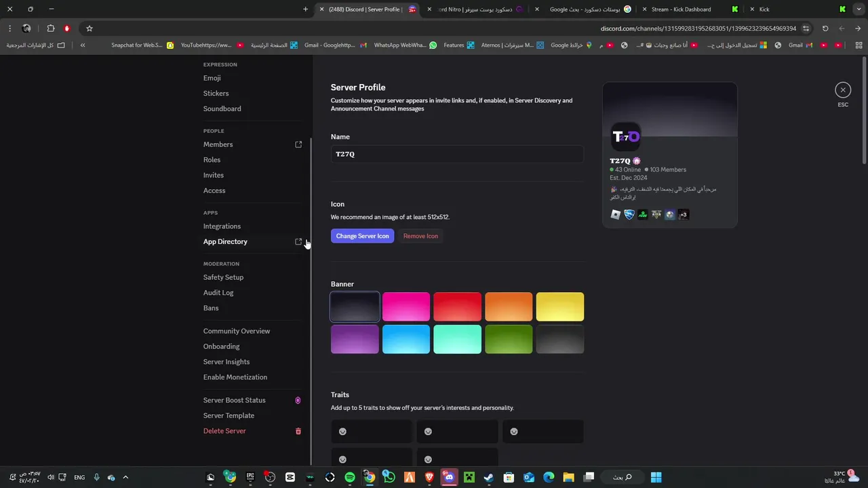Open Minecraft from the taskbar

coord(469,477)
